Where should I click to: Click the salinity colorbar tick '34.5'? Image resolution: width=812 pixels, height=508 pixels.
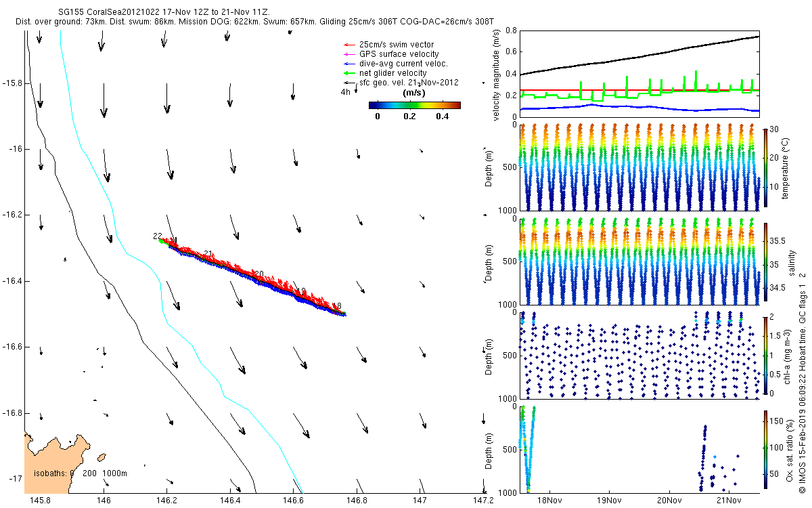[776, 288]
